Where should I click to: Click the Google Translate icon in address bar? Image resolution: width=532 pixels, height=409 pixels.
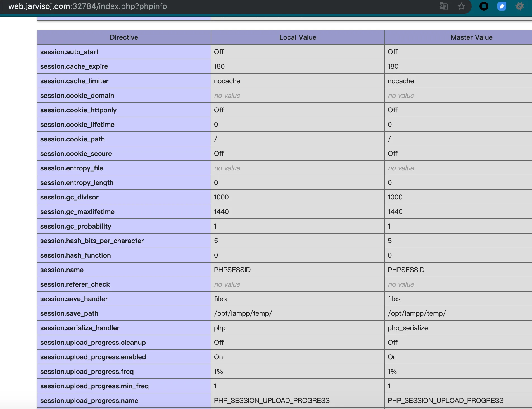point(443,6)
